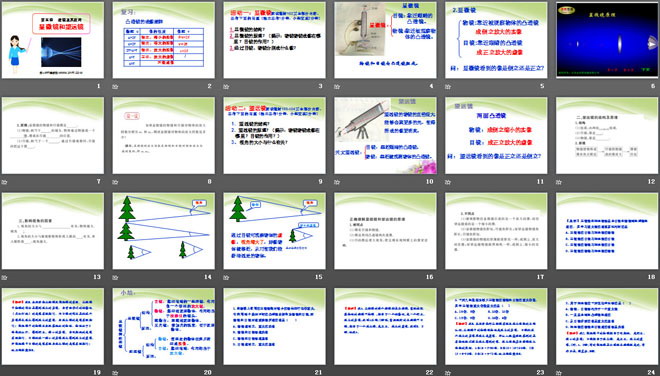Select slide 1 title thumbnail with teacher cartoon

click(x=53, y=40)
